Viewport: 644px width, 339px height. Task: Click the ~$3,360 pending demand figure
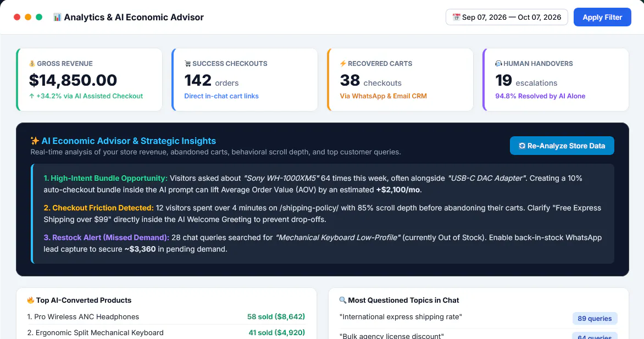click(x=140, y=249)
